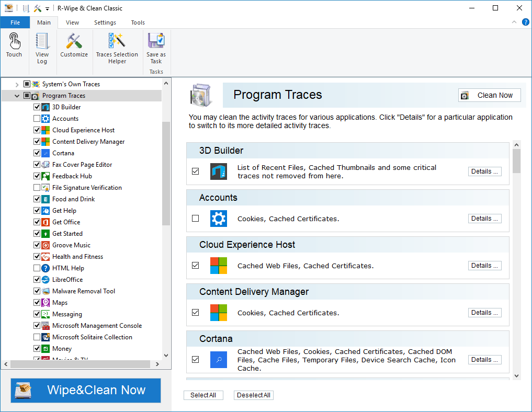Open the Tools tab
This screenshot has height=412, width=532.
(138, 22)
